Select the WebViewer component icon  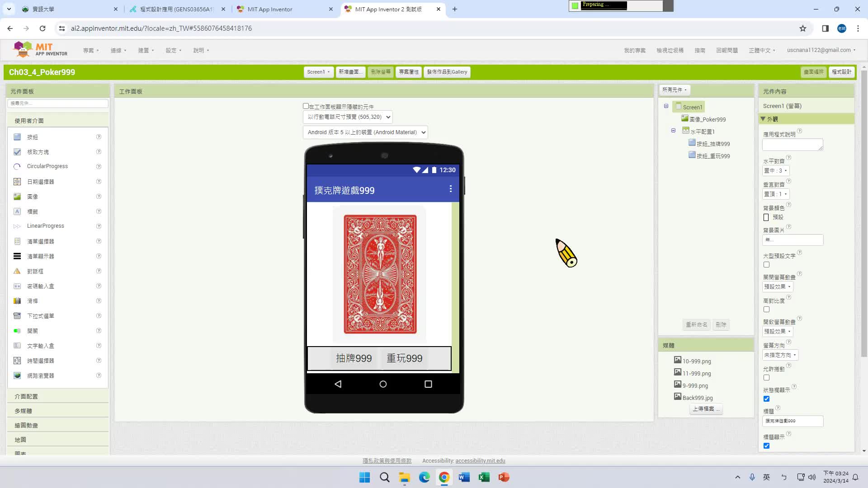(x=17, y=375)
